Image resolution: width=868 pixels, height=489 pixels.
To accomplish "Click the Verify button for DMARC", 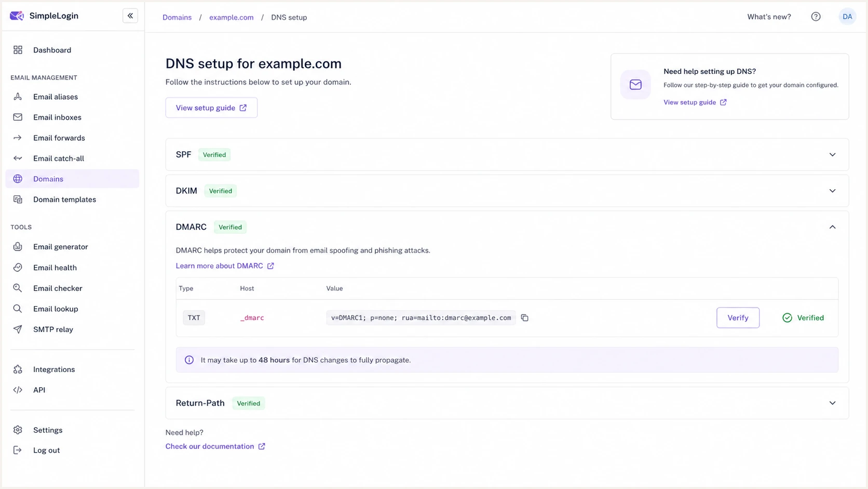I will pos(738,318).
